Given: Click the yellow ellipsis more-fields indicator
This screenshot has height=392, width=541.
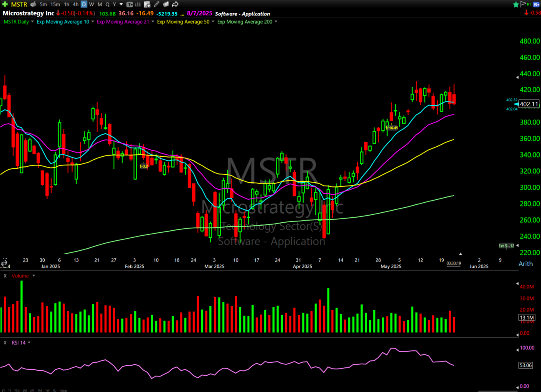Looking at the screenshot, I should point(182,14).
